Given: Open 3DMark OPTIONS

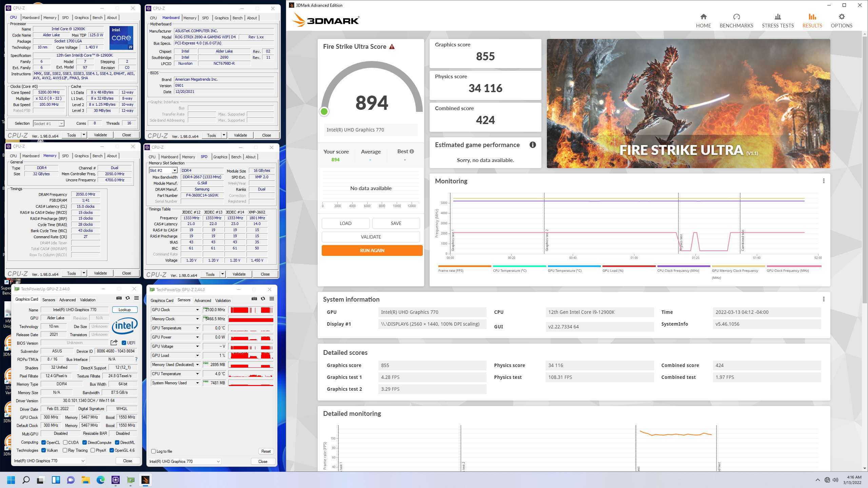Looking at the screenshot, I should [x=842, y=21].
